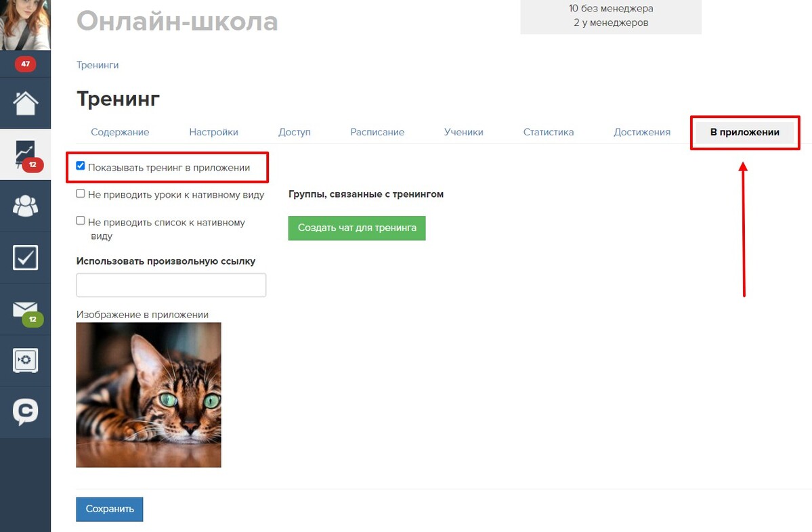Viewport: 812px width, 532px height.
Task: Open the chat bubble icon in sidebar
Action: (25, 412)
